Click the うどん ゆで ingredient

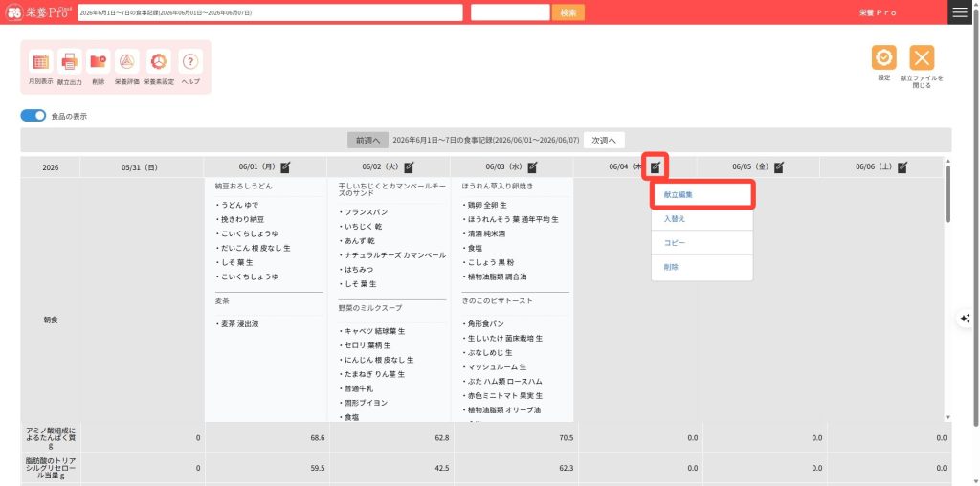237,205
